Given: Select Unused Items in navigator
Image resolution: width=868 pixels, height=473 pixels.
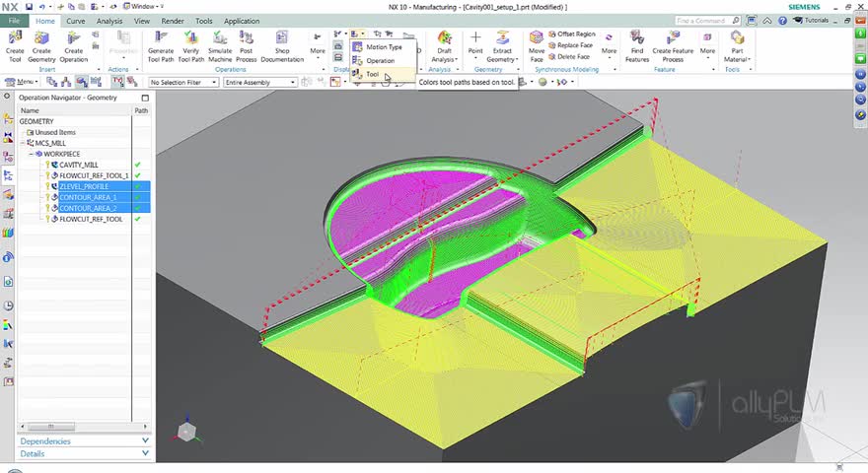Looking at the screenshot, I should pyautogui.click(x=55, y=132).
